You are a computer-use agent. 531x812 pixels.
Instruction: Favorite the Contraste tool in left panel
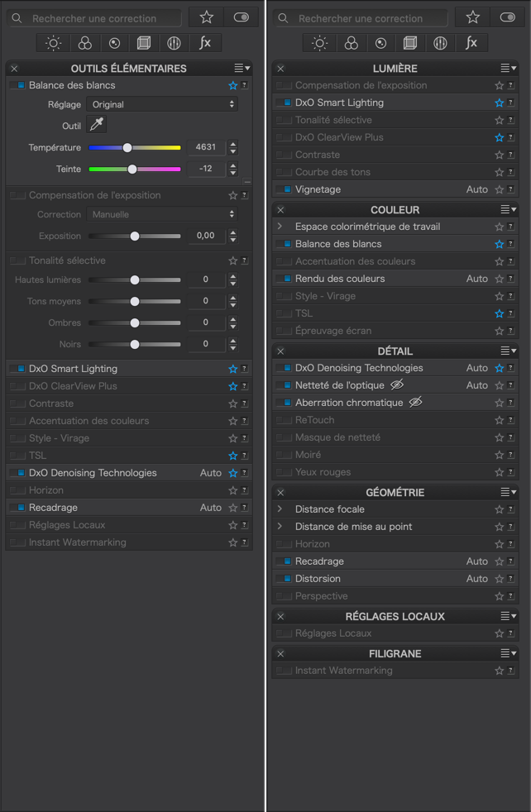[x=233, y=404]
